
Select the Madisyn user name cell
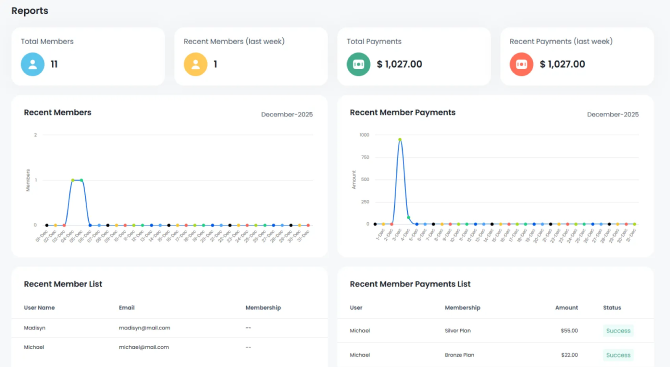point(35,328)
